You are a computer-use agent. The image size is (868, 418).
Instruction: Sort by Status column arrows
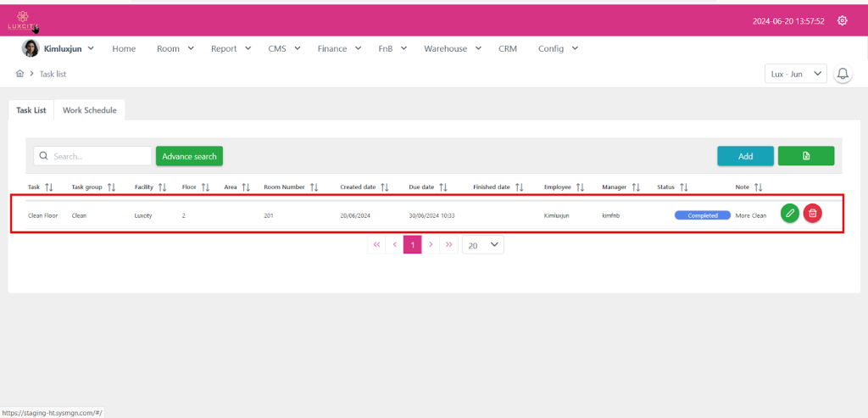[x=683, y=187]
